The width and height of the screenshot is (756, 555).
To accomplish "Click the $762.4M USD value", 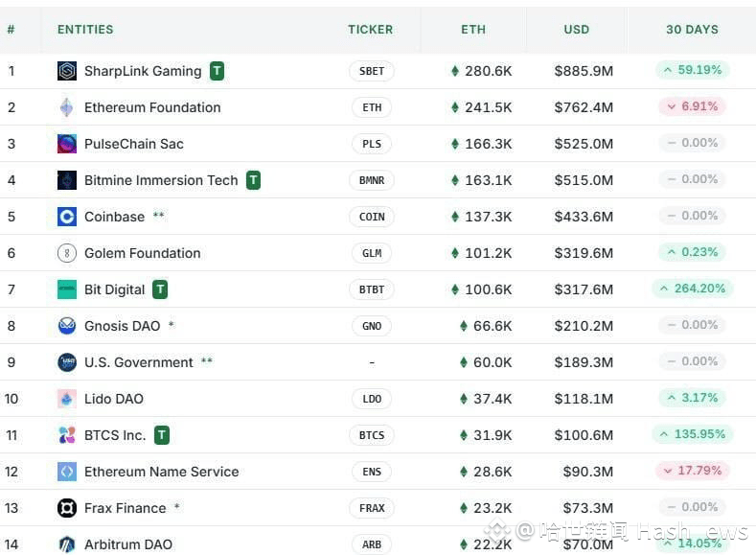I will [x=584, y=107].
